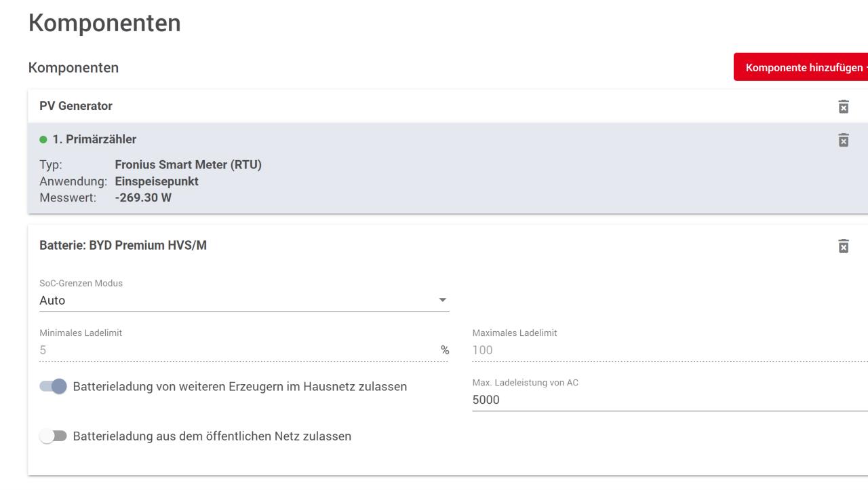
Task: Disable battery charging from other generators
Action: pos(54,387)
